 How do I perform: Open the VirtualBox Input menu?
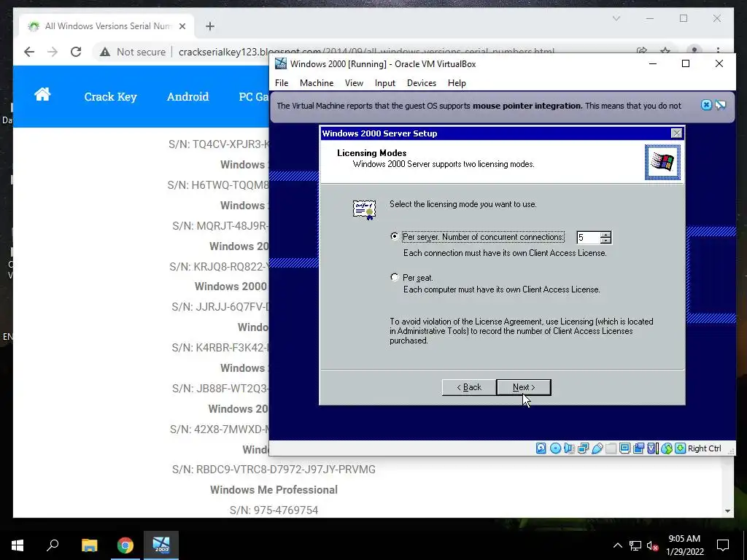pyautogui.click(x=385, y=83)
